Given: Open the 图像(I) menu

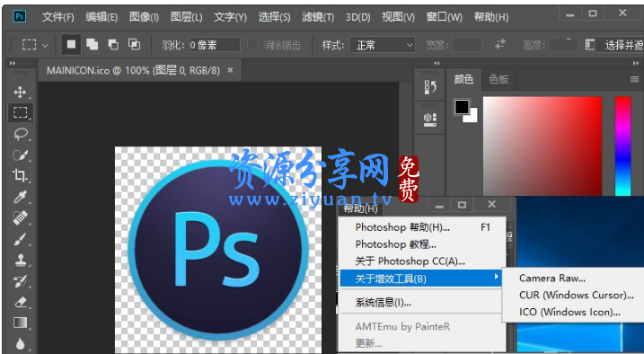Looking at the screenshot, I should coord(144,17).
